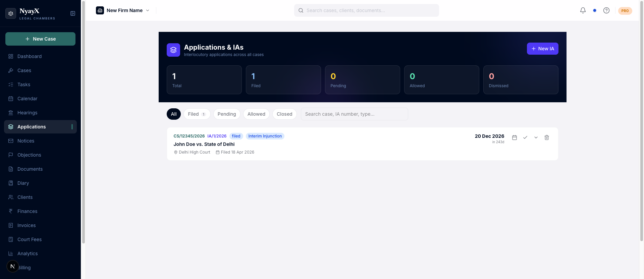Click the NyayX scales logo icon
This screenshot has width=644, height=279.
click(x=11, y=13)
